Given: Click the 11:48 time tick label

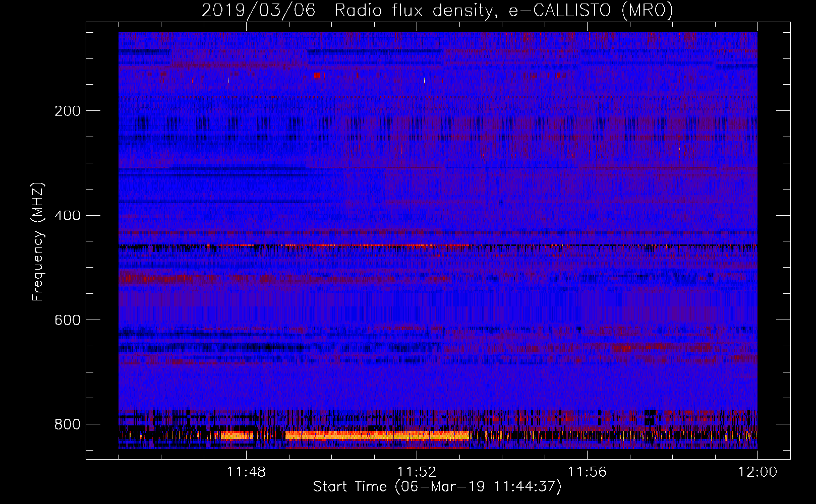Looking at the screenshot, I should [246, 472].
